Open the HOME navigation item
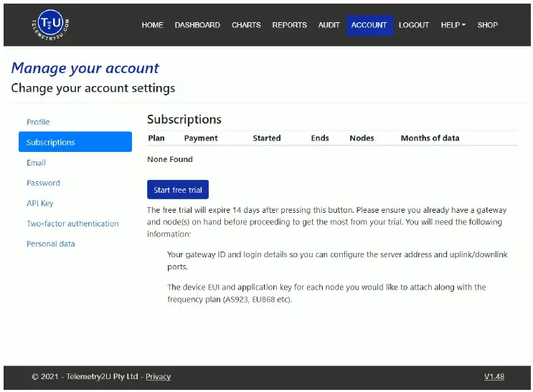Viewport: 533px width, 392px height. (152, 25)
